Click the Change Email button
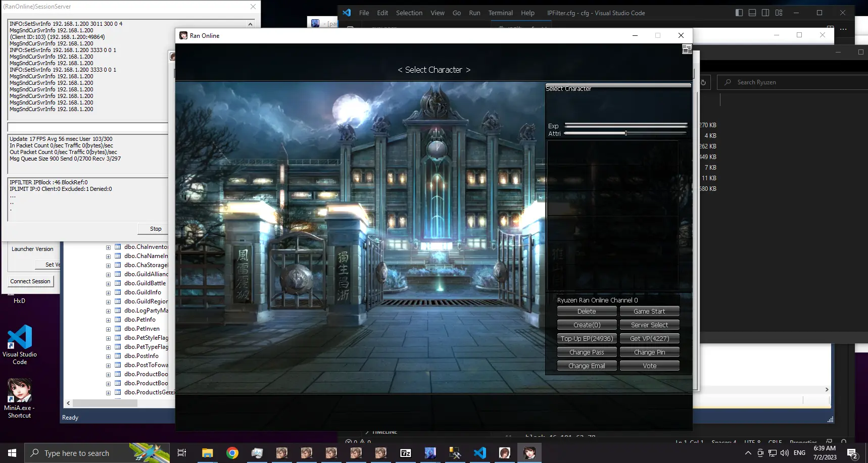The width and height of the screenshot is (868, 463). coord(587,366)
